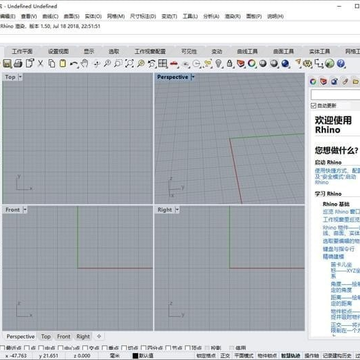
Task: Switch to the 实体工具 toolbar tab
Action: (319, 51)
